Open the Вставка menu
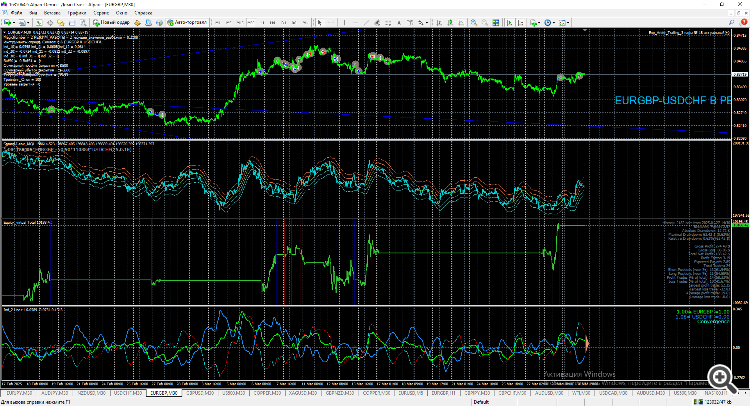Image resolution: width=750 pixels, height=406 pixels. click(x=52, y=13)
